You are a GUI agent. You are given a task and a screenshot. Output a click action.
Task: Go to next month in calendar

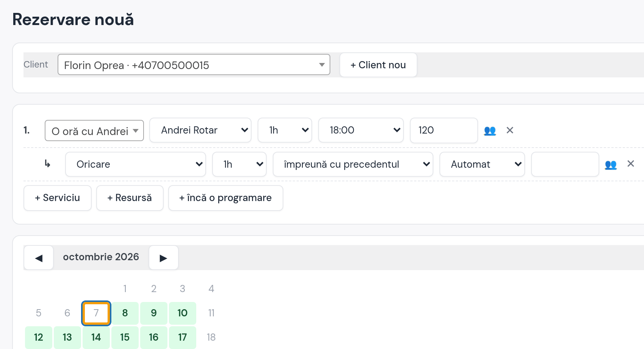click(164, 258)
